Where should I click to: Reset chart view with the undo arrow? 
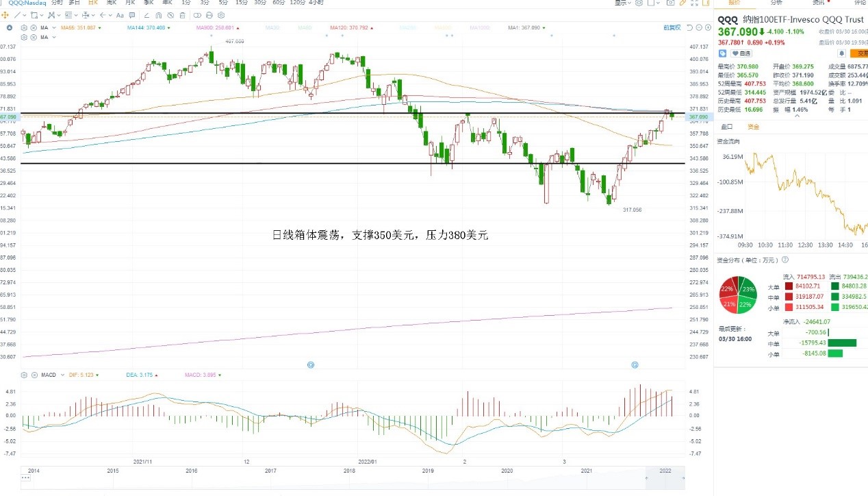click(x=689, y=27)
